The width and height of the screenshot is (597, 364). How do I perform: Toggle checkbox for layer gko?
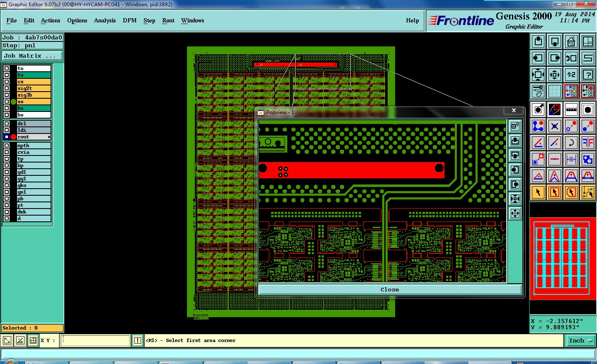click(x=7, y=185)
